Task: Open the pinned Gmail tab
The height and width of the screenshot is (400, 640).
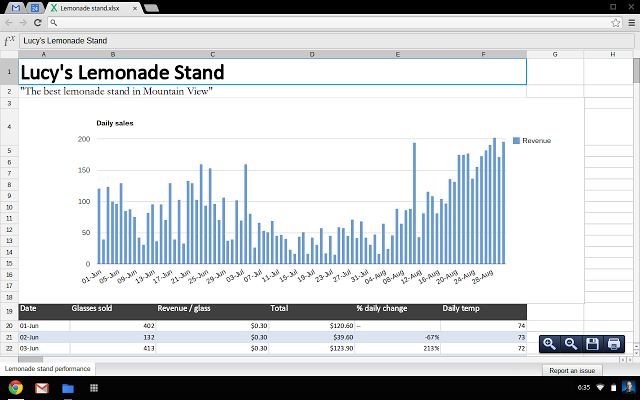Action: pyautogui.click(x=11, y=7)
